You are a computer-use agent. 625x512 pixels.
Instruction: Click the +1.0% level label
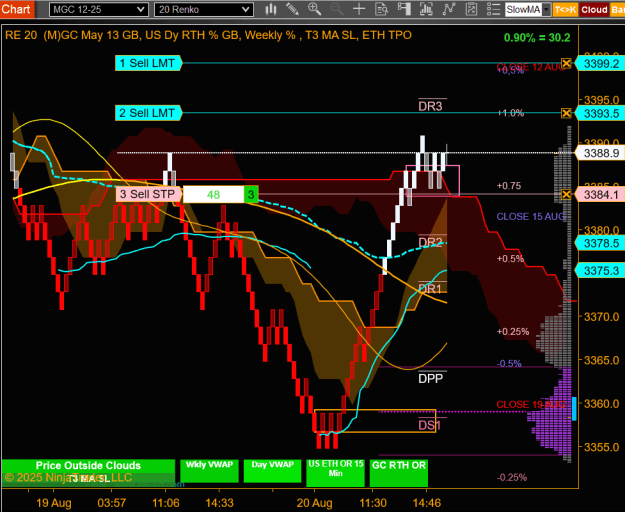(x=511, y=113)
